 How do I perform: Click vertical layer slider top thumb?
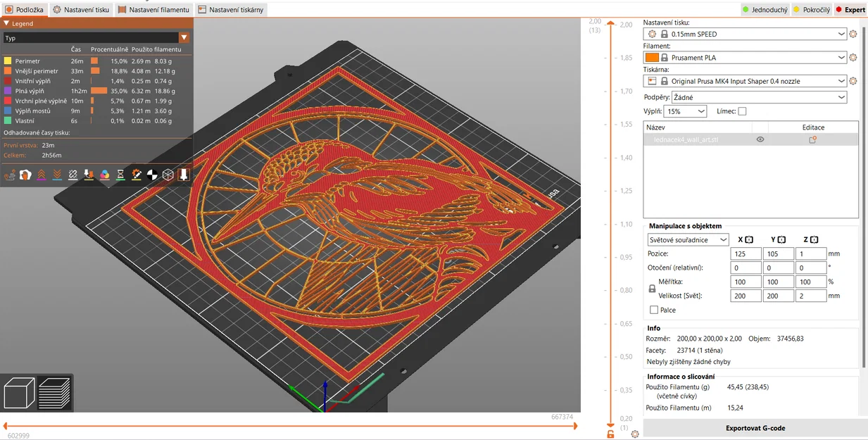[x=610, y=25]
